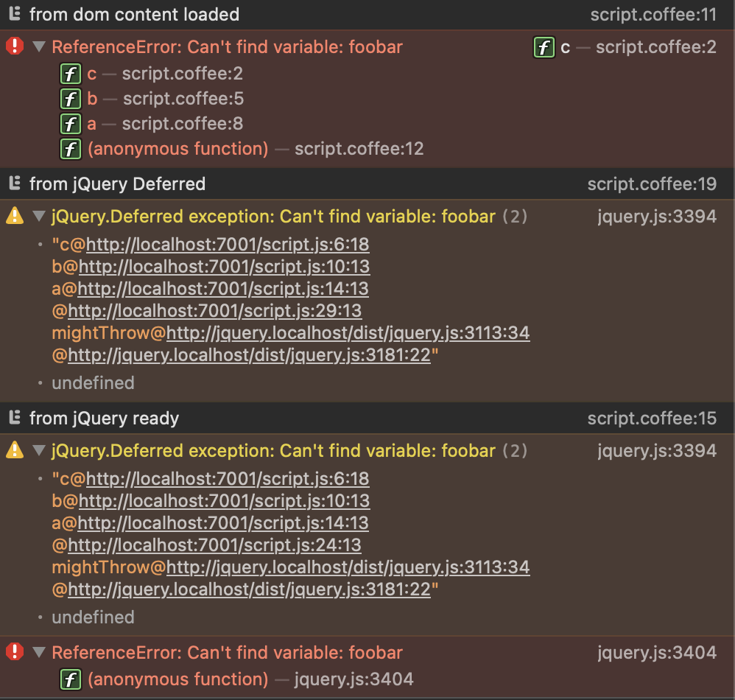Image resolution: width=735 pixels, height=700 pixels.
Task: Open script.coffee:2 on the right of the first error
Action: (655, 47)
